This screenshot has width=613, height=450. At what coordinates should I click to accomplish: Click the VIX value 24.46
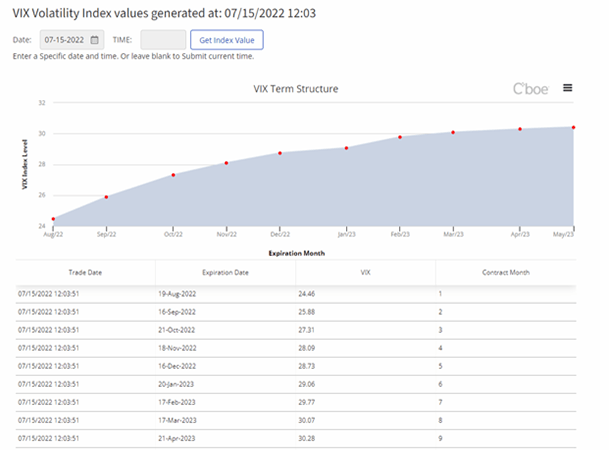pos(306,294)
